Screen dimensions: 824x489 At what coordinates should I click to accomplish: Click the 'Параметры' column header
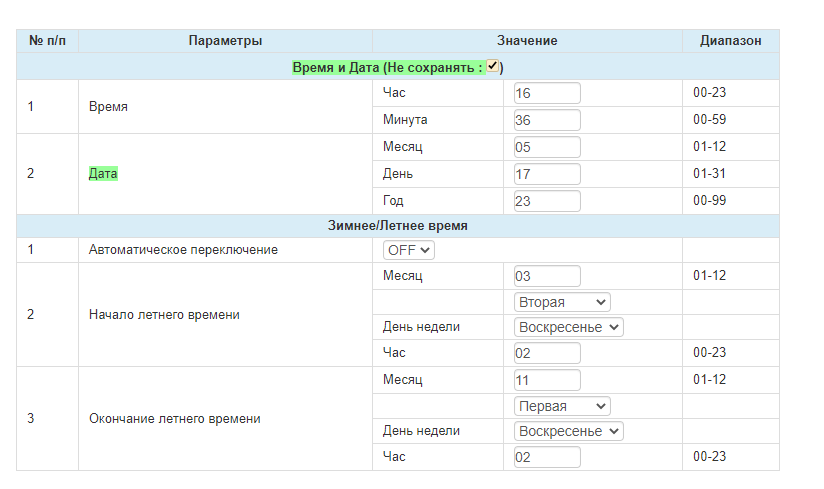[225, 41]
